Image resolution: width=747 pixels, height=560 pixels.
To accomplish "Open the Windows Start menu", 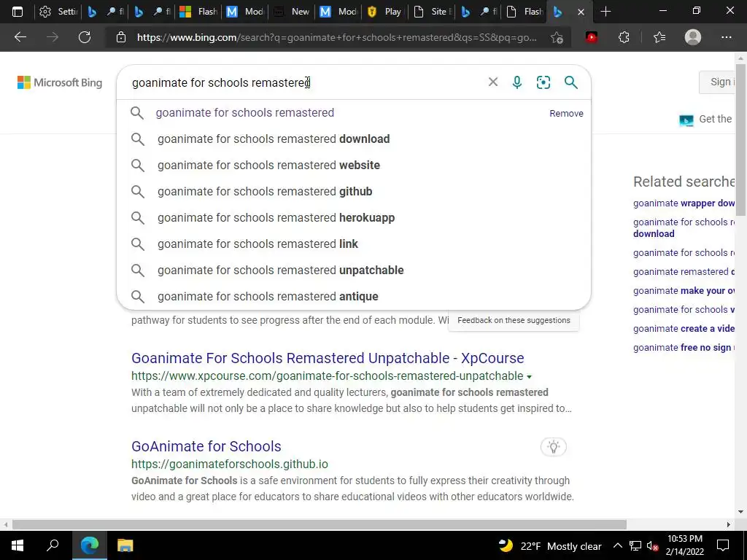I will [x=18, y=545].
